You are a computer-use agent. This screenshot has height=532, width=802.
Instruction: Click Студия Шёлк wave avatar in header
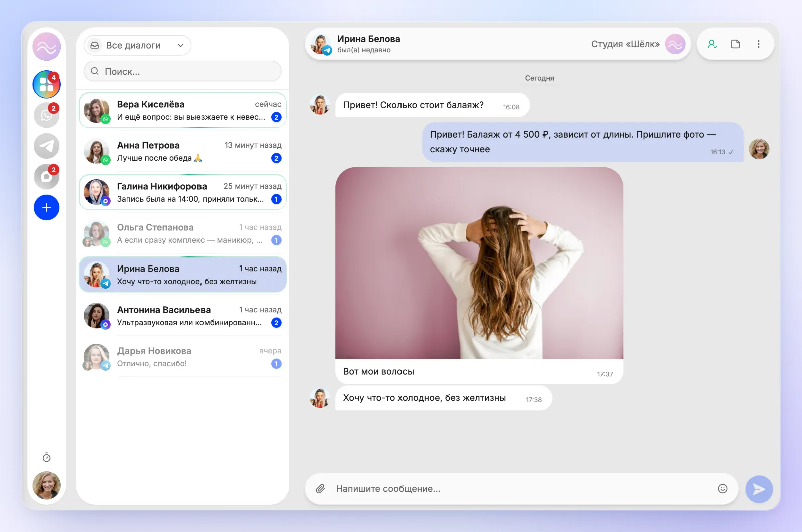(x=675, y=44)
